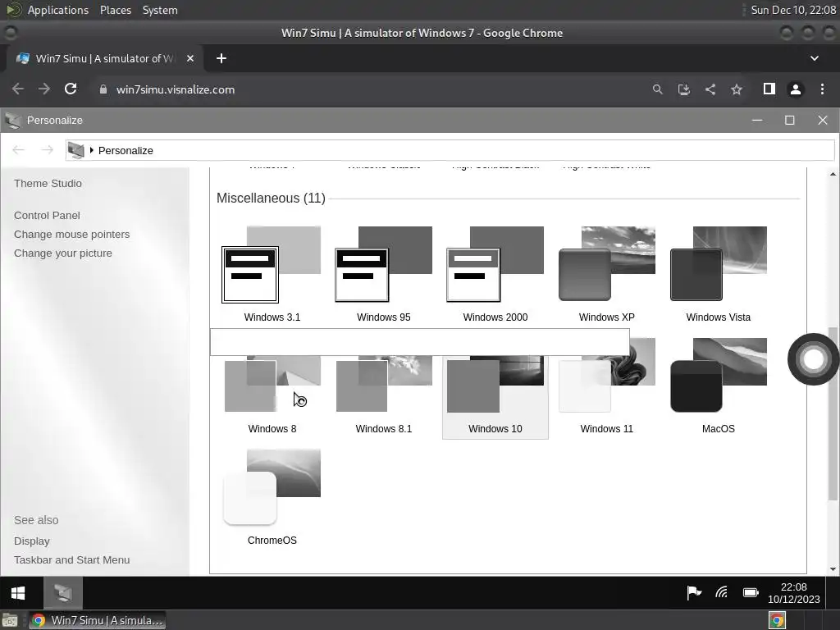Select the Win7 Simu browser tab
This screenshot has width=840, height=630.
coord(104,58)
